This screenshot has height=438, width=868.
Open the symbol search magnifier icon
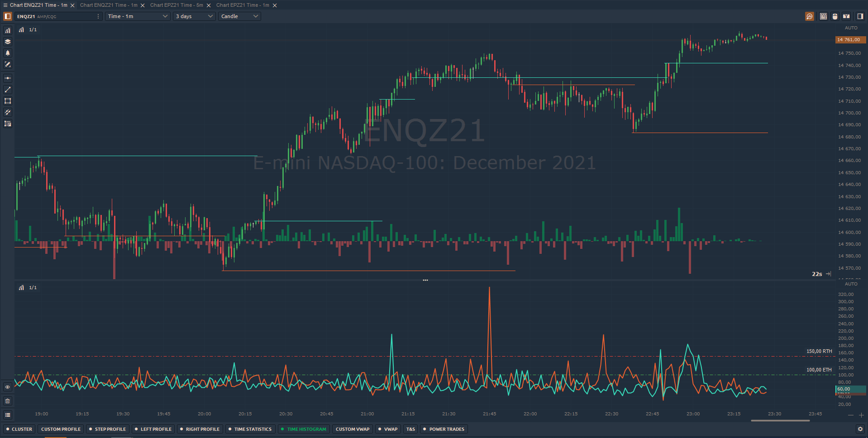coord(809,16)
